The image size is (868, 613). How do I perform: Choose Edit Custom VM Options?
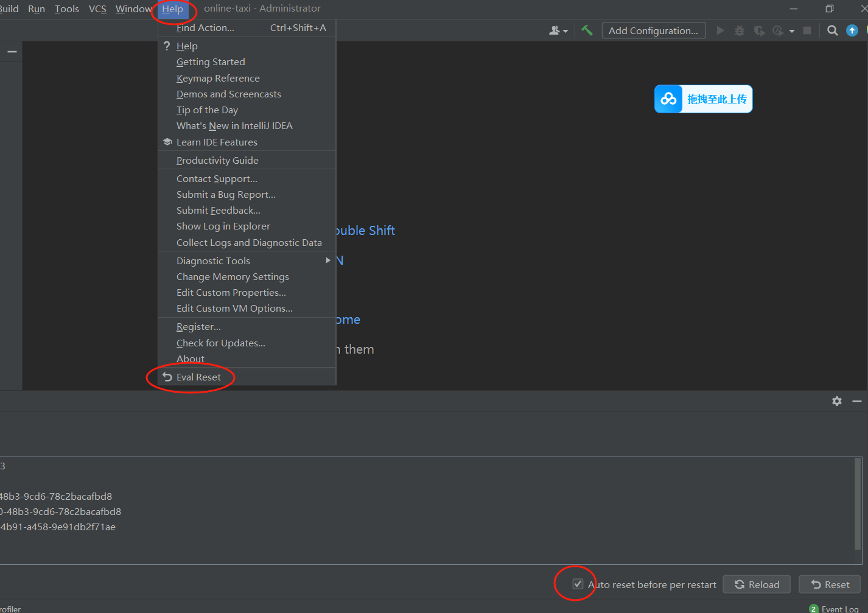click(x=247, y=308)
